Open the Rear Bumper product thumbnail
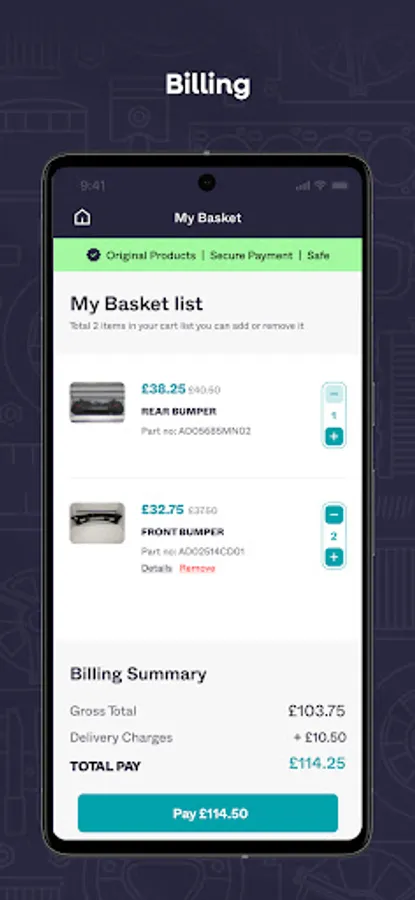Image resolution: width=415 pixels, height=900 pixels. (97, 402)
